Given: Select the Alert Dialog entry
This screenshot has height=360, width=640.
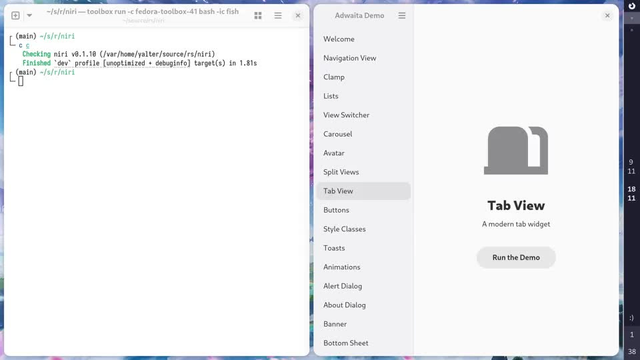Looking at the screenshot, I should (x=363, y=286).
